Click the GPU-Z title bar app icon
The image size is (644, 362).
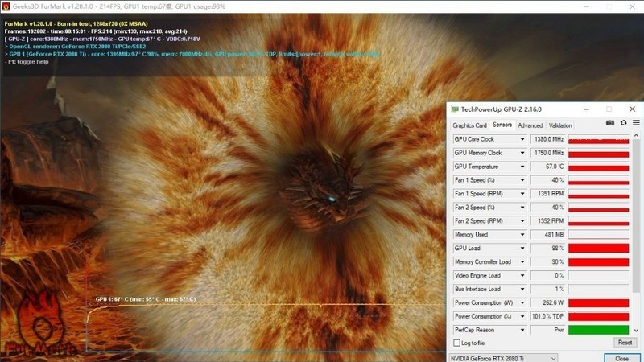[455, 109]
